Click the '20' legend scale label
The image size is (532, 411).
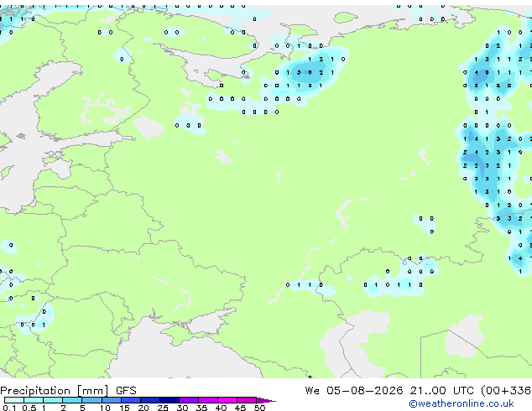point(143,408)
